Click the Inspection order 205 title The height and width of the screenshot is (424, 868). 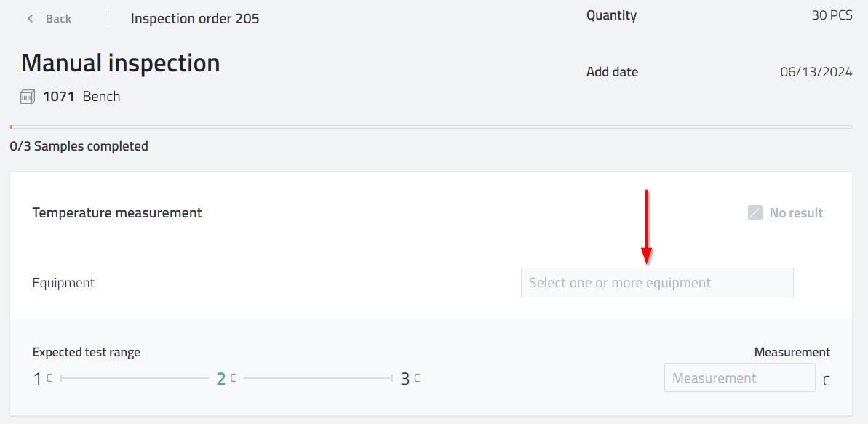[x=195, y=19]
